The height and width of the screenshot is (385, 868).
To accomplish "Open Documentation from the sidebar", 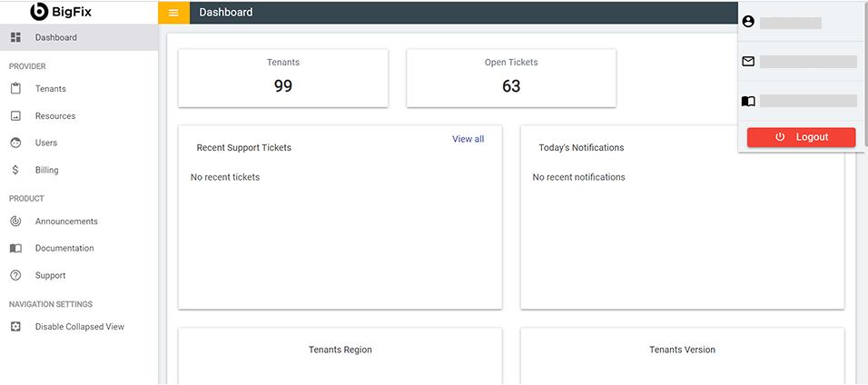I will click(x=79, y=248).
